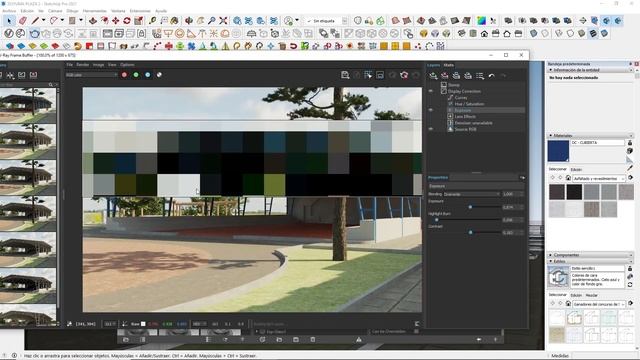Image resolution: width=640 pixels, height=360 pixels.
Task: Toggle the blue channel button
Action: 147,75
